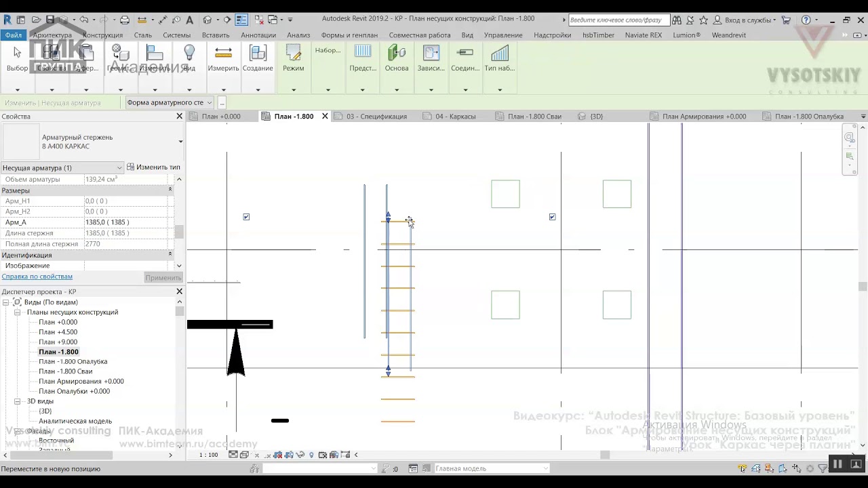This screenshot has height=488, width=868.
Task: Open the Режим edit sketch tool
Action: [293, 58]
